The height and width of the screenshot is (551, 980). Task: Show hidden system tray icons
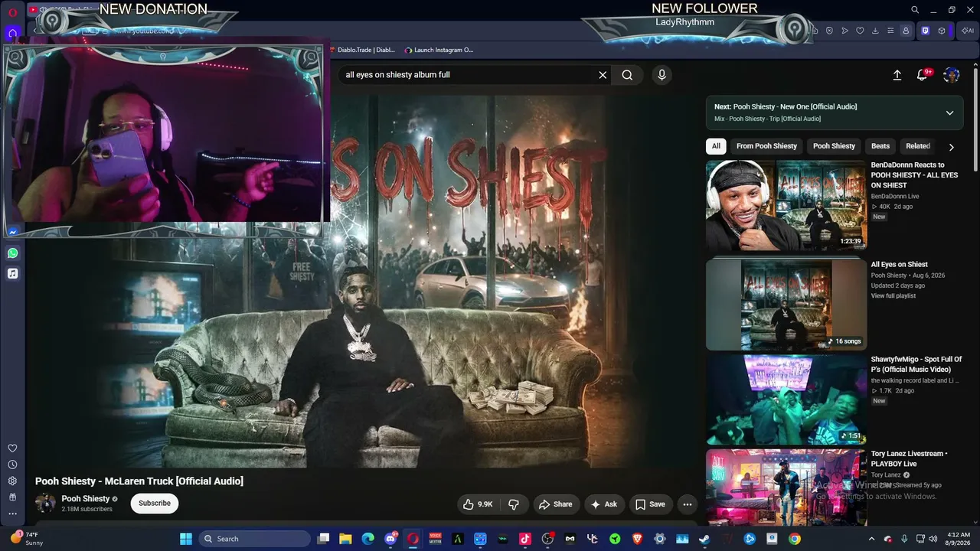pos(871,539)
